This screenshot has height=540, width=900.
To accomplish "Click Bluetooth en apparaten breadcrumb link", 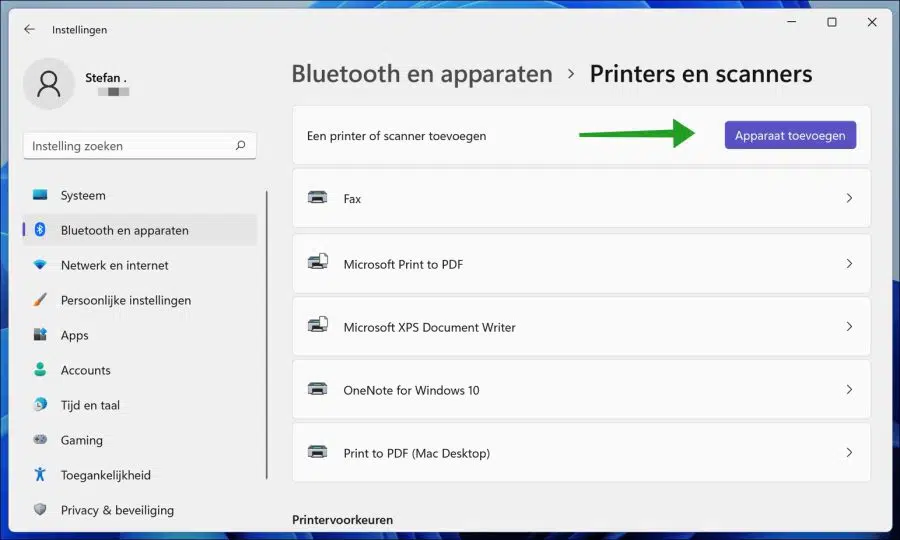I will point(422,74).
